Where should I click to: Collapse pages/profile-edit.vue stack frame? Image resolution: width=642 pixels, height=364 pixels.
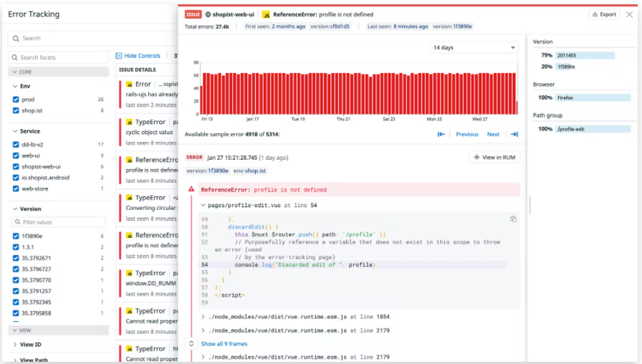pyautogui.click(x=203, y=205)
